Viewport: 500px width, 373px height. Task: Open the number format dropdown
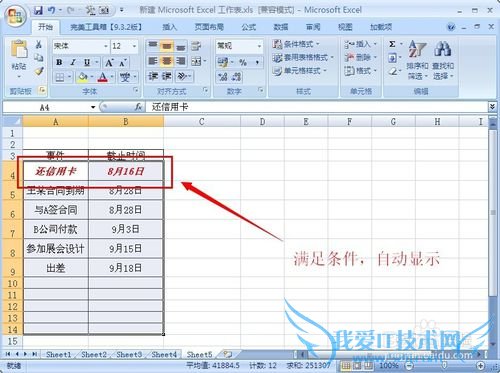pyautogui.click(x=259, y=46)
